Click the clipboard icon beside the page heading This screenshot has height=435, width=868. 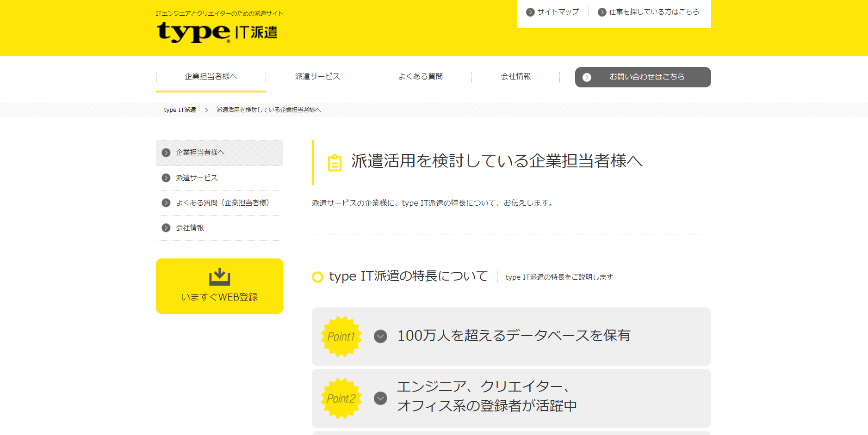(x=334, y=162)
